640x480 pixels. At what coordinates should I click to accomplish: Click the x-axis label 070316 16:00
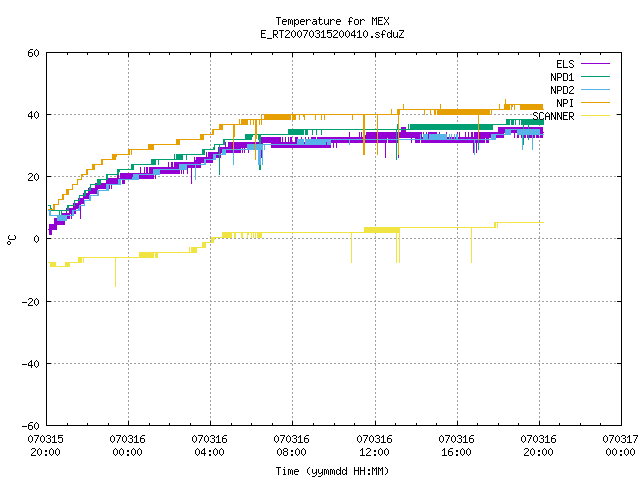(x=456, y=446)
